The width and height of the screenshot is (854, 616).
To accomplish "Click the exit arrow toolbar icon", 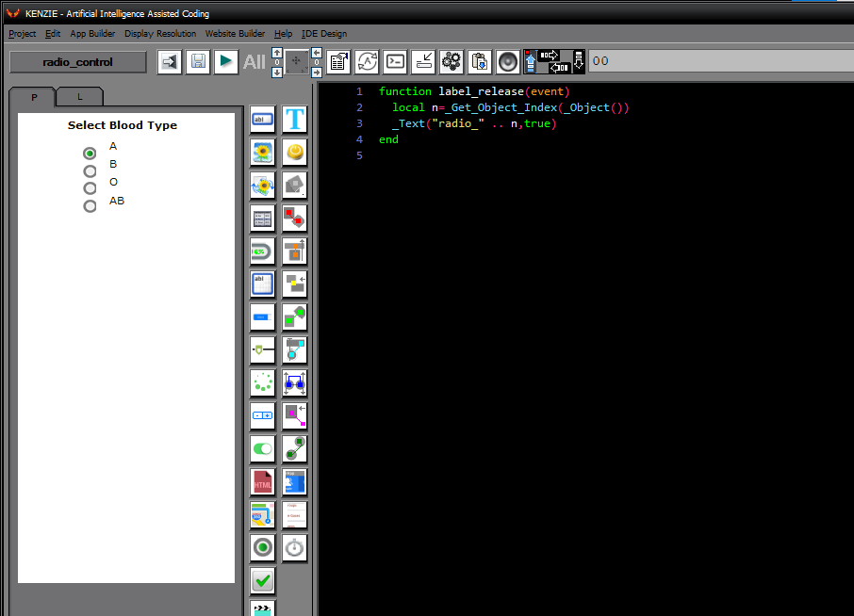I will click(x=170, y=61).
